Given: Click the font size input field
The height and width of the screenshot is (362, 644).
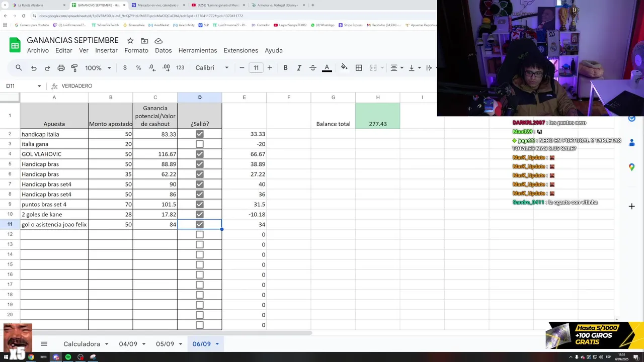Looking at the screenshot, I should 256,68.
